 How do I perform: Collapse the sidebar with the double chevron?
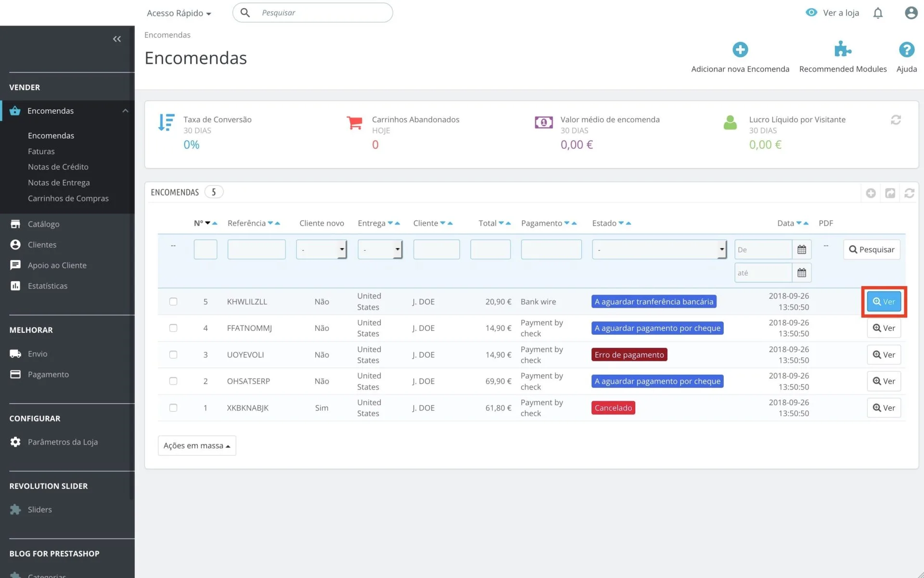[117, 39]
